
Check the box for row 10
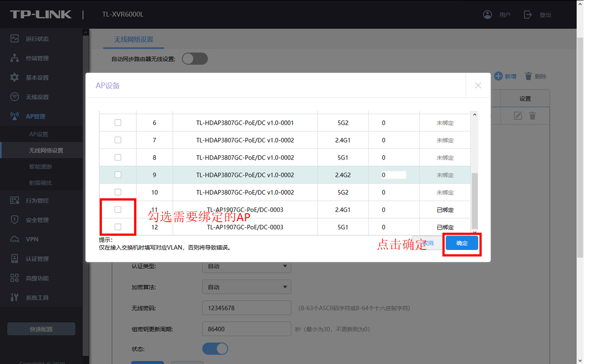118,192
